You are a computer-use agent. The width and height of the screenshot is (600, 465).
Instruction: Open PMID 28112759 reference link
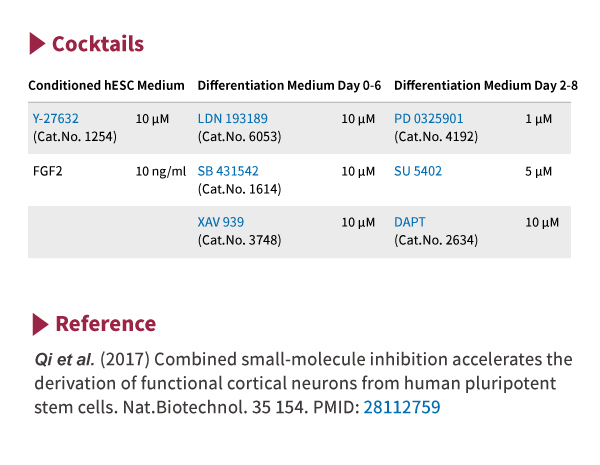pyautogui.click(x=402, y=407)
